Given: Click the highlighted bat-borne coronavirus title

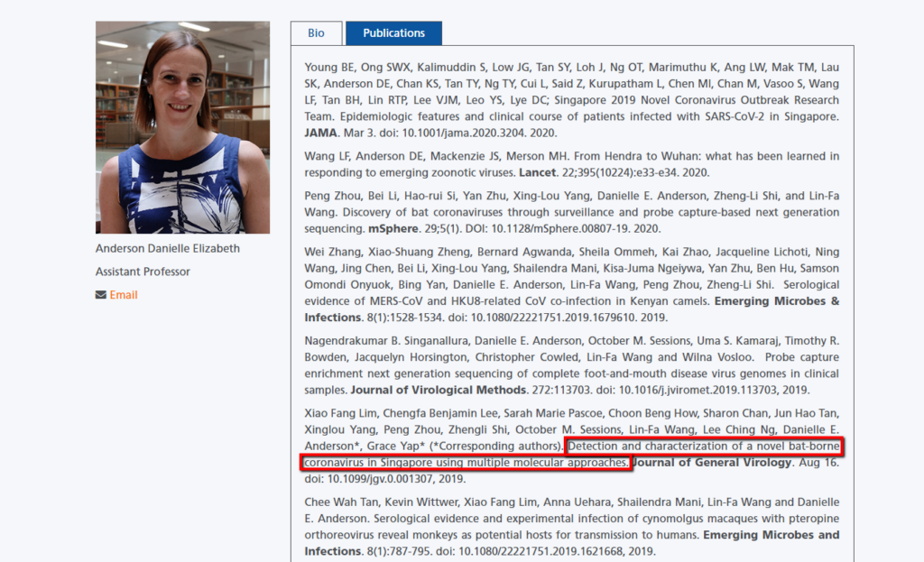Looking at the screenshot, I should [x=568, y=455].
